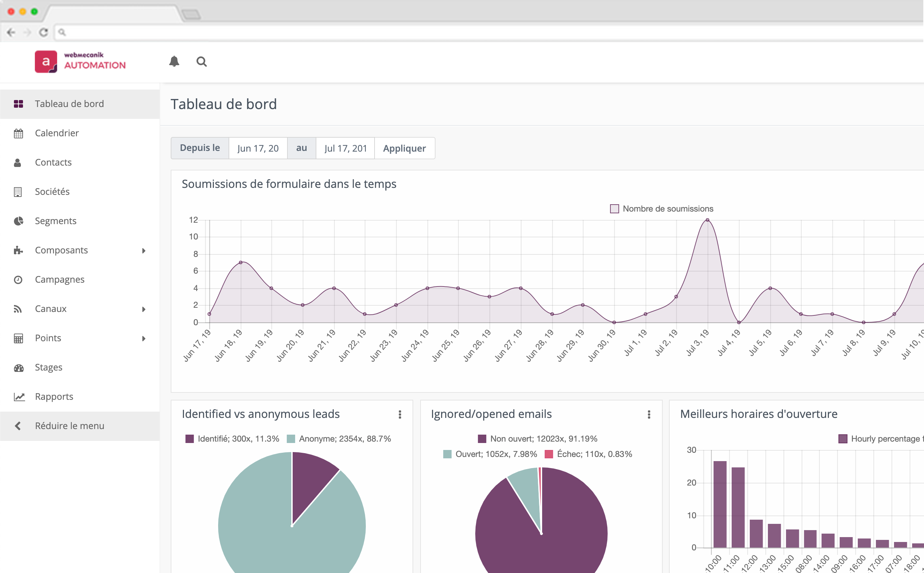Open options menu for Identified vs anonymous leads
The image size is (924, 573).
click(x=400, y=414)
